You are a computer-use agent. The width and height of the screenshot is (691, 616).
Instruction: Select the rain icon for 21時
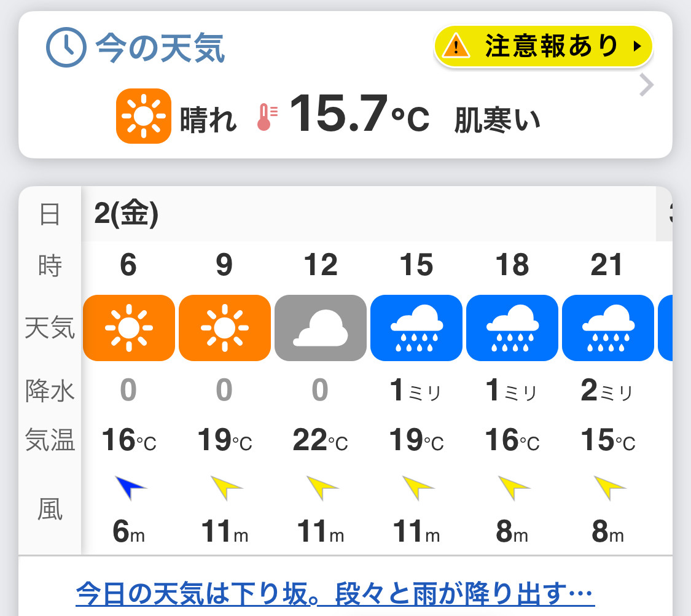(608, 328)
